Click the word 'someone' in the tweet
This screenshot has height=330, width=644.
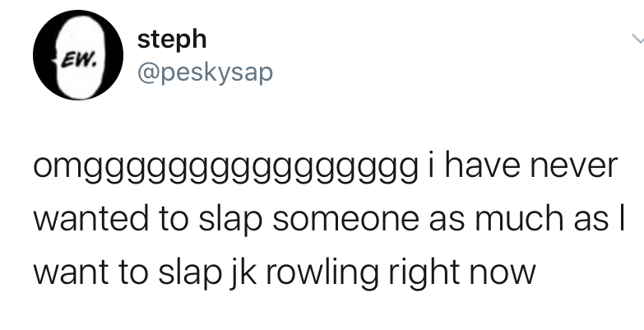[x=345, y=220]
